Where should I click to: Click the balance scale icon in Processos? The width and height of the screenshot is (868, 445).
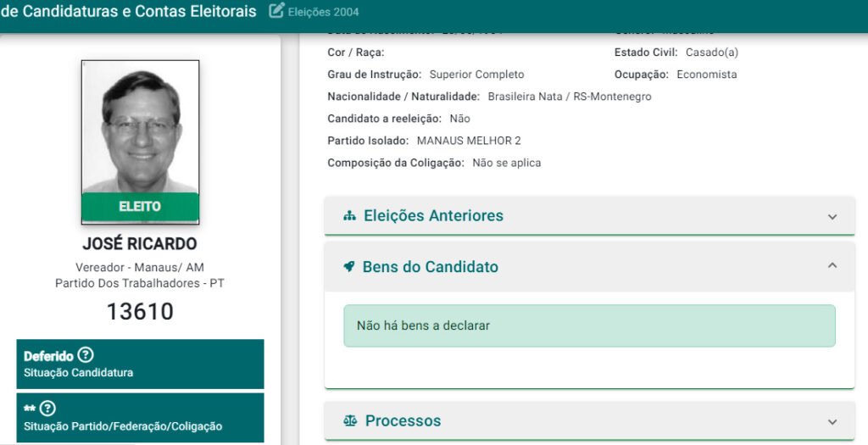[x=350, y=421]
